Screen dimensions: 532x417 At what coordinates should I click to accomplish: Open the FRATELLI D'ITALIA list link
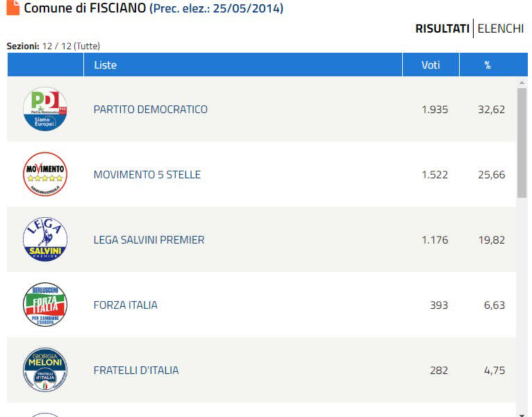click(136, 371)
